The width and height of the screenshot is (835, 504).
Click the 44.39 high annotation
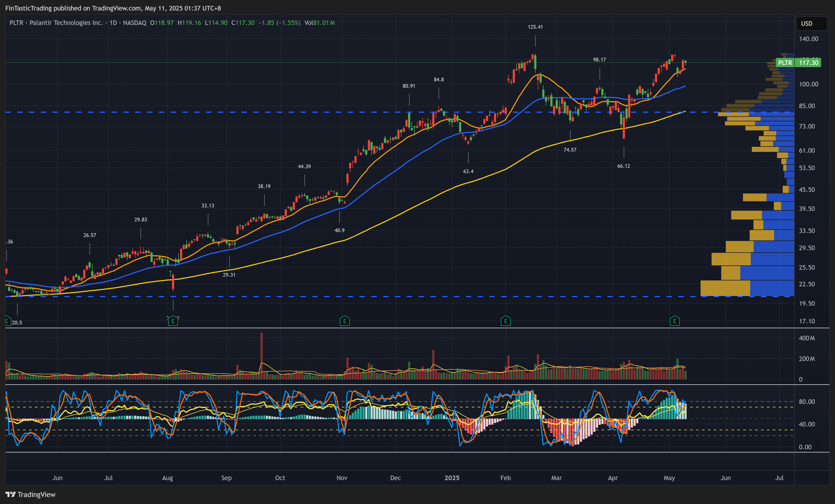click(x=304, y=166)
